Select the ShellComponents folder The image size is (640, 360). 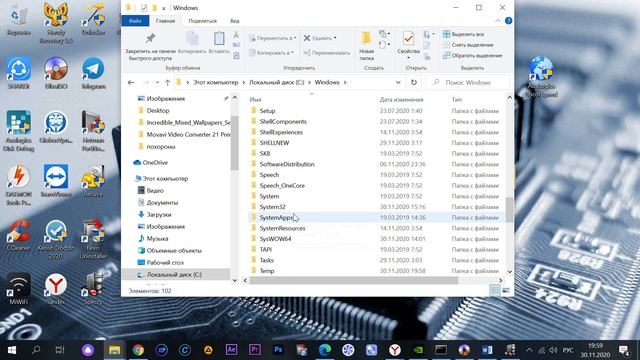[283, 122]
